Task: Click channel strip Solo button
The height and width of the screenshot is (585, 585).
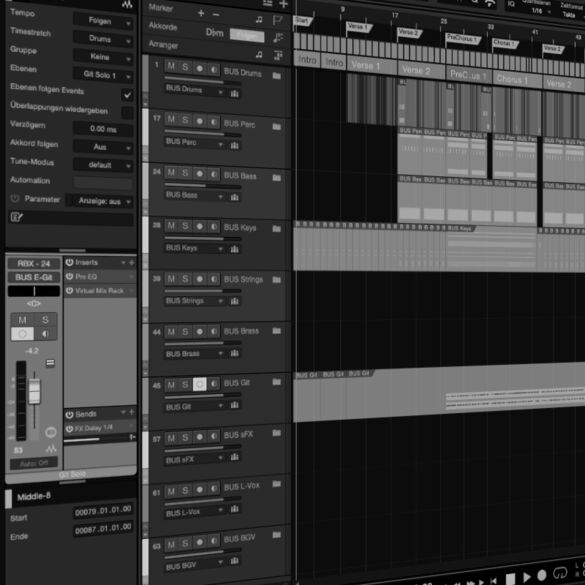Action: pos(45,320)
